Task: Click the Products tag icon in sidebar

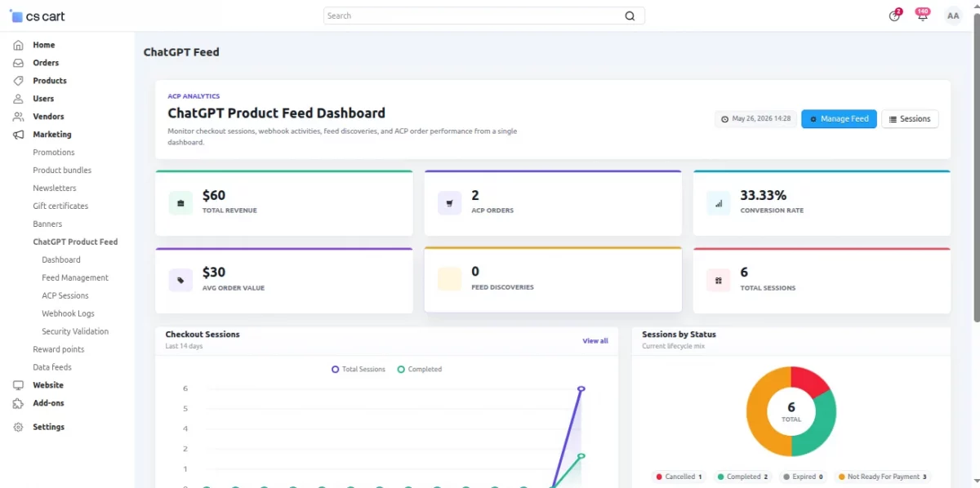Action: [x=18, y=81]
